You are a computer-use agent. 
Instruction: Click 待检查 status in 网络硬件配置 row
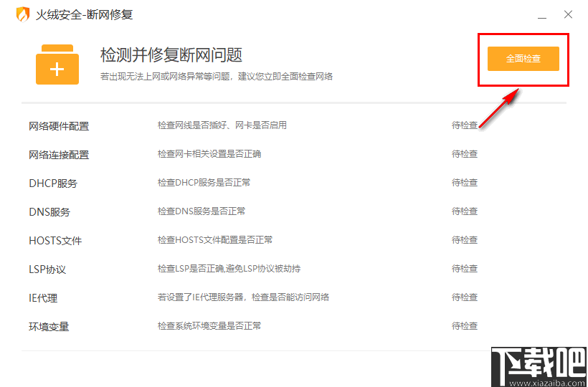click(x=465, y=125)
